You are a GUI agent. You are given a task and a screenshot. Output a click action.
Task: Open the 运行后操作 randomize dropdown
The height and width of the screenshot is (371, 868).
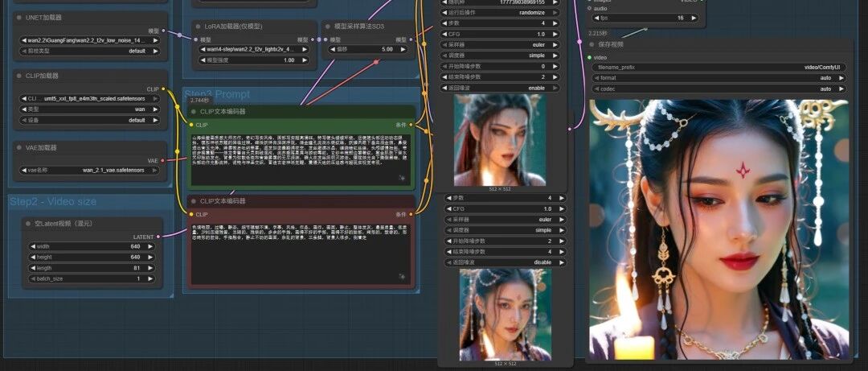[x=500, y=12]
